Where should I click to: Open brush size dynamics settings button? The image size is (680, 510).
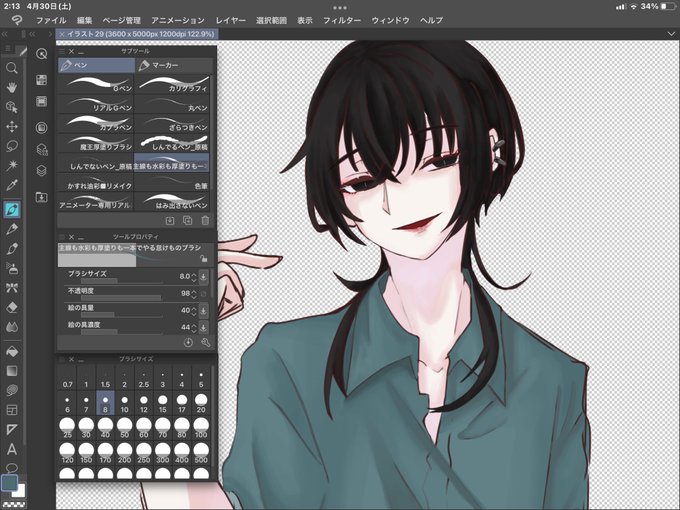(203, 277)
